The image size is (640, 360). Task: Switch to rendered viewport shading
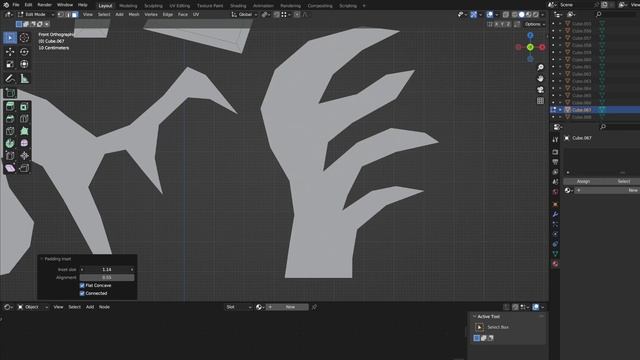536,15
